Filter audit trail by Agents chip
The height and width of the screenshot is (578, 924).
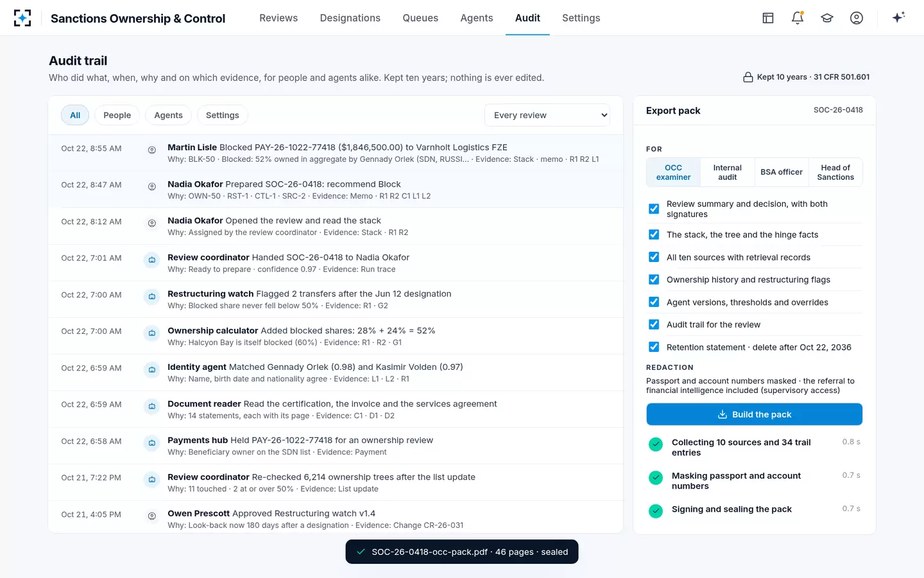168,115
